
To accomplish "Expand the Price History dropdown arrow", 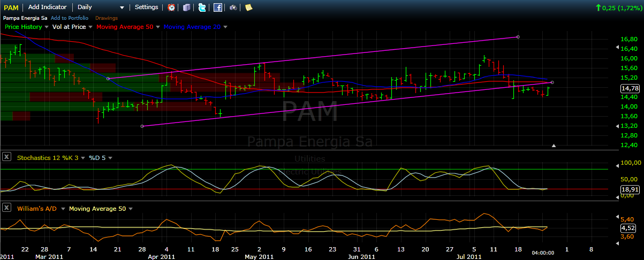I will [x=47, y=27].
